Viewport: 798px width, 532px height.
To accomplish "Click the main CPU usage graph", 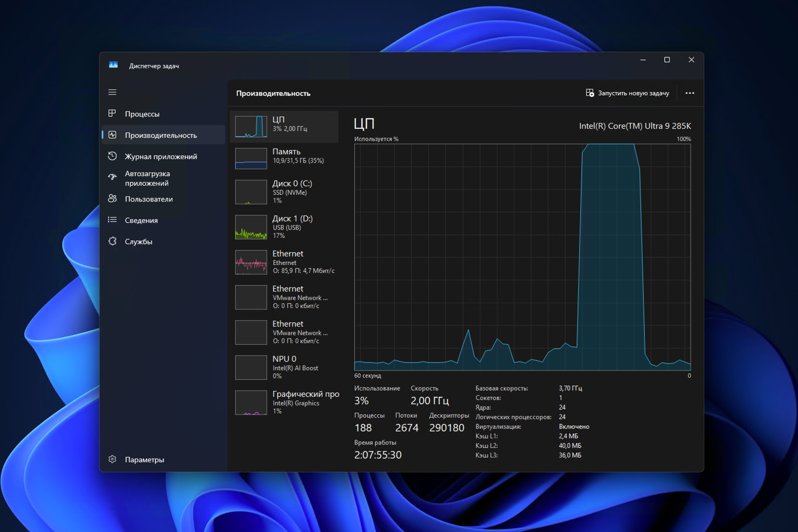I will (x=522, y=257).
